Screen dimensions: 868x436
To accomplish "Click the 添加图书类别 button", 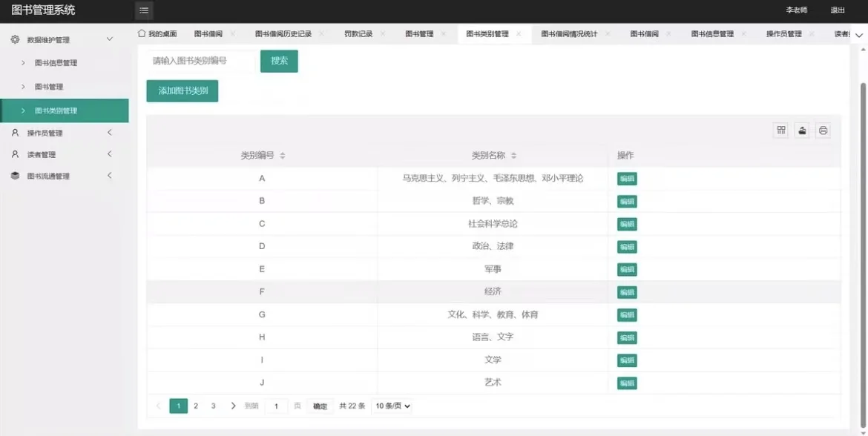I will click(x=182, y=90).
